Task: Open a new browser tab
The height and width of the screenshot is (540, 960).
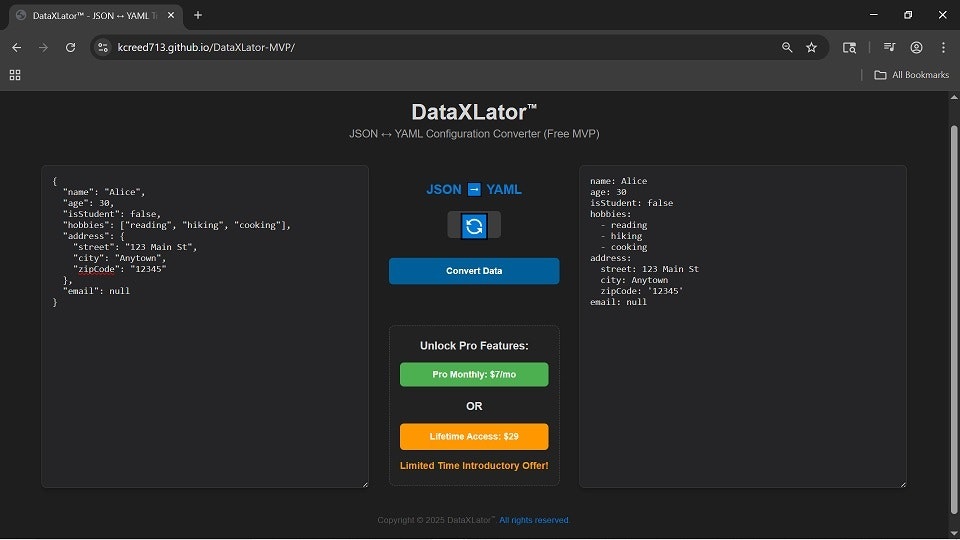Action: point(198,15)
